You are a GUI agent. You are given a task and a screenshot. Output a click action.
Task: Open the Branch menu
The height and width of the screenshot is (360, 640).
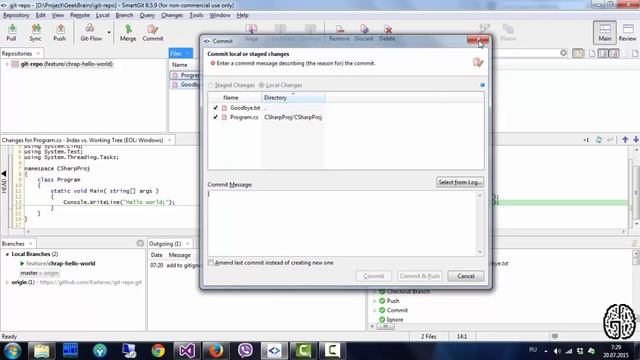pyautogui.click(x=124, y=15)
